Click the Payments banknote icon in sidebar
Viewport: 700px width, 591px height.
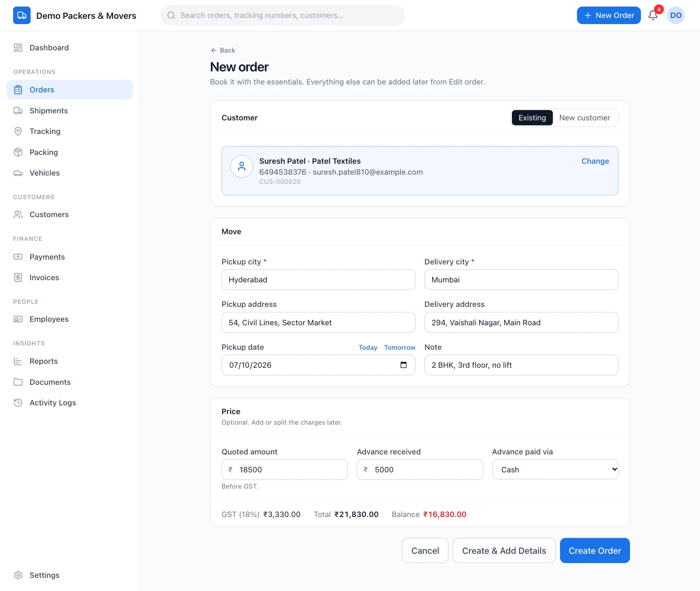tap(18, 257)
